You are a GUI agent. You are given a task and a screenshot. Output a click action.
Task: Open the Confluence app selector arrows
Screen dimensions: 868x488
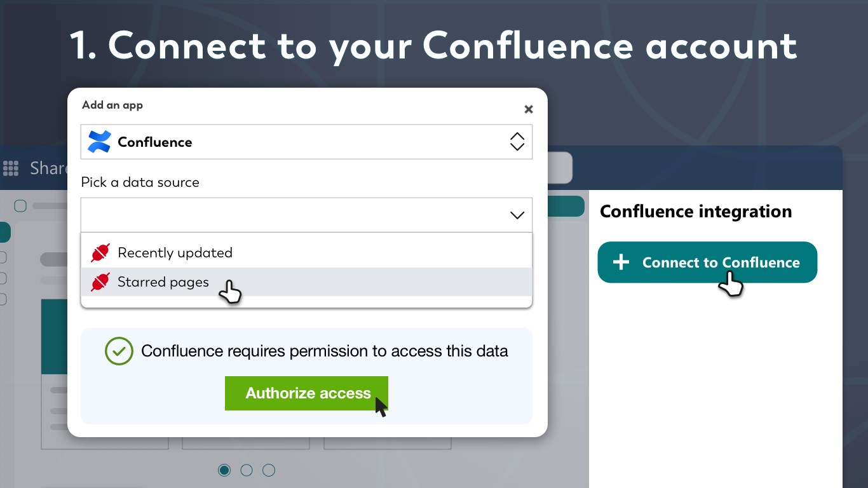point(517,142)
